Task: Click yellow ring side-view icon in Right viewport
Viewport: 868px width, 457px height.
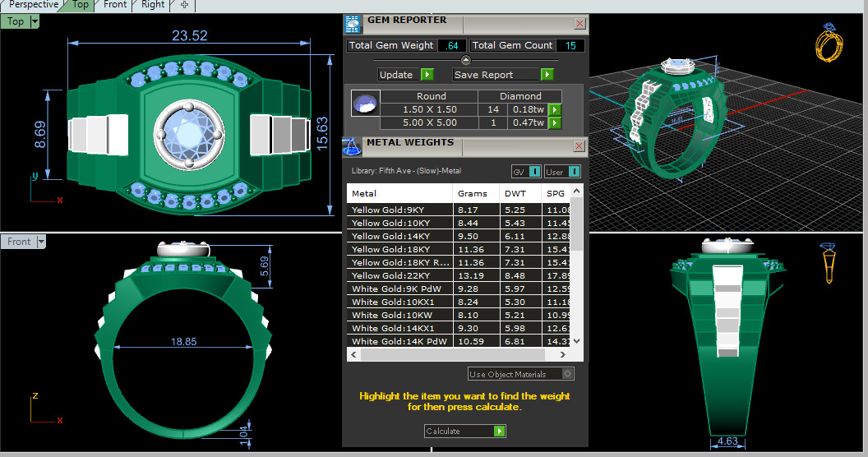Action: click(x=829, y=263)
